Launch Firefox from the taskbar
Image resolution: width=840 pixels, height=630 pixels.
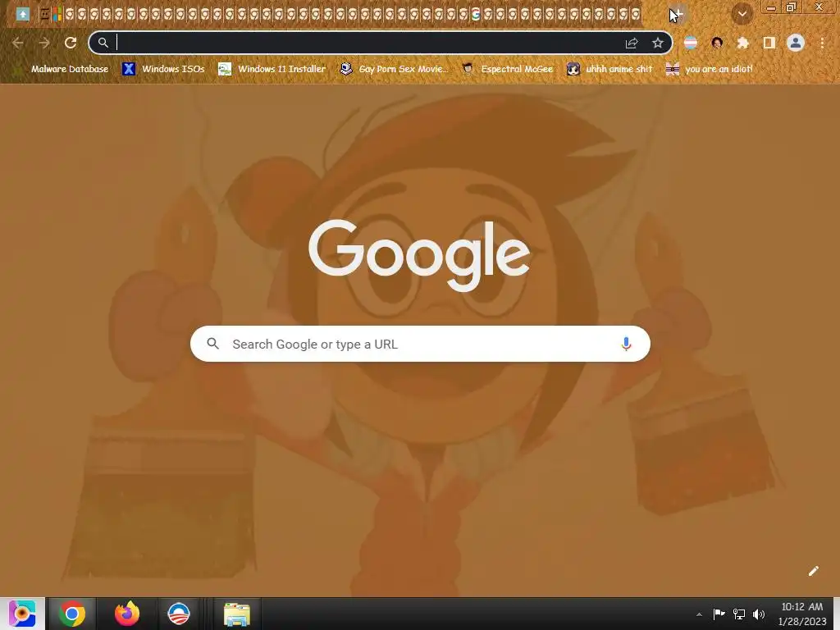pyautogui.click(x=127, y=614)
